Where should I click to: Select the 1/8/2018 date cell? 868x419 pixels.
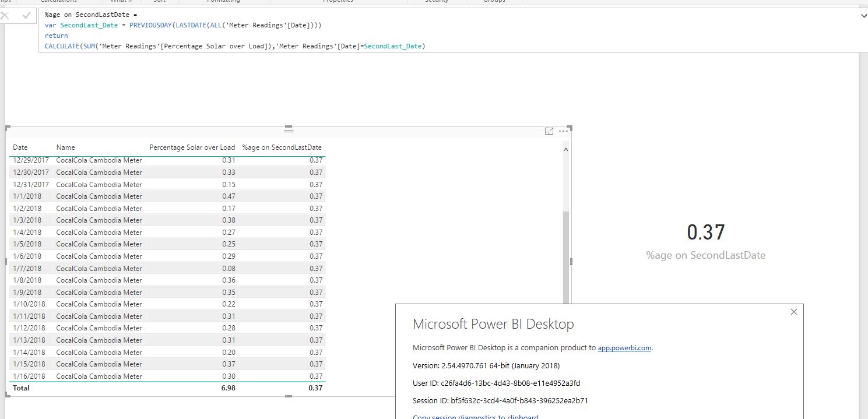(x=27, y=280)
